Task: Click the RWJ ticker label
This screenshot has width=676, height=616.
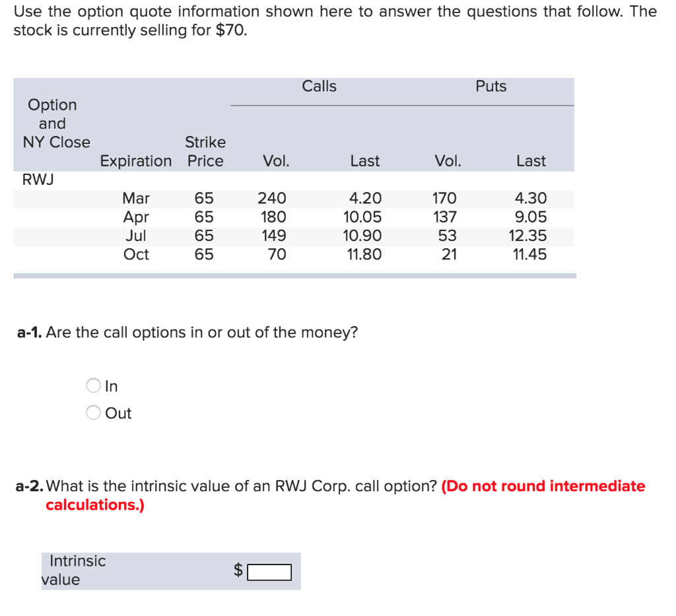Action: click(36, 179)
